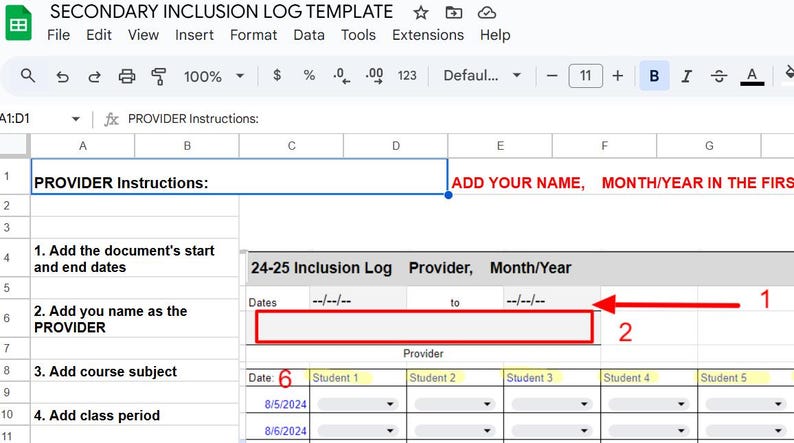This screenshot has height=443, width=794.
Task: Click the start date --/--/-- field
Action: tap(357, 301)
